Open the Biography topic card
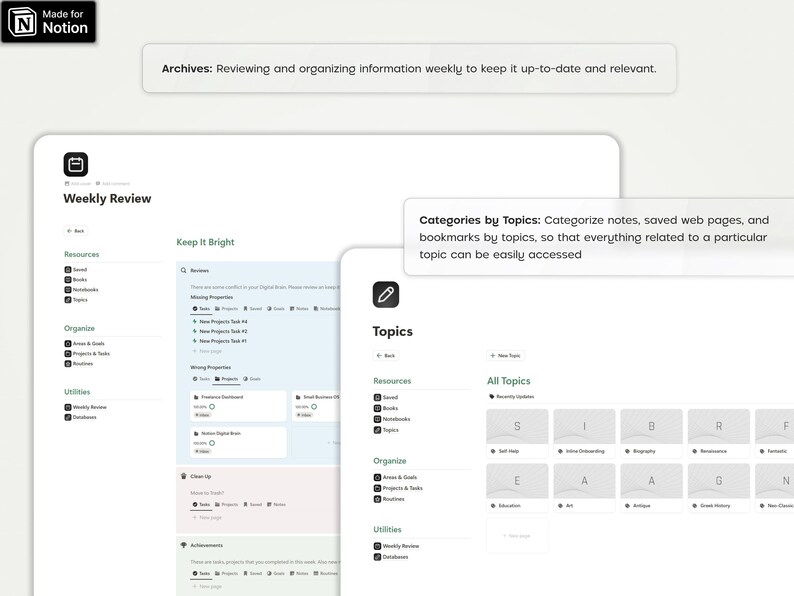This screenshot has height=596, width=794. coord(652,433)
